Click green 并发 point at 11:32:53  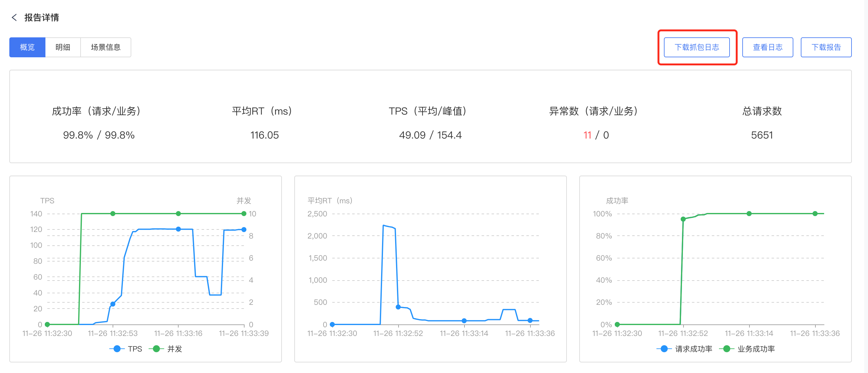click(113, 214)
